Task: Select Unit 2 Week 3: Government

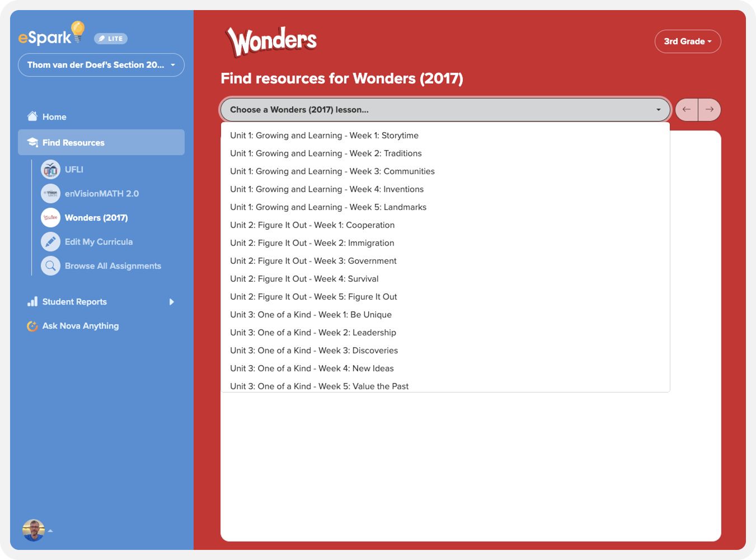Action: [x=445, y=261]
